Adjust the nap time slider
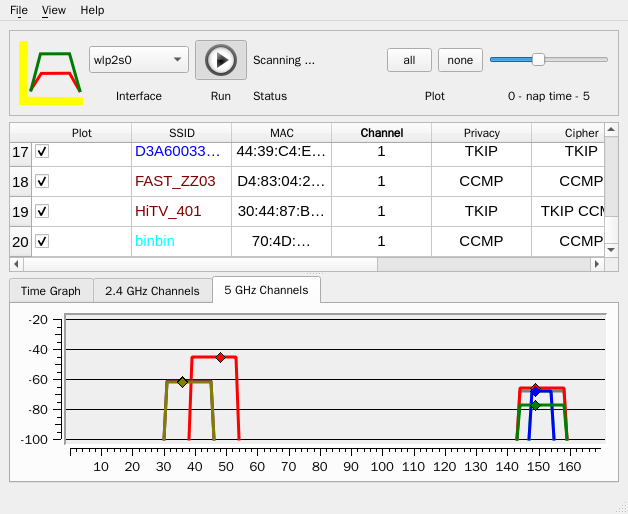The image size is (628, 514). point(538,60)
